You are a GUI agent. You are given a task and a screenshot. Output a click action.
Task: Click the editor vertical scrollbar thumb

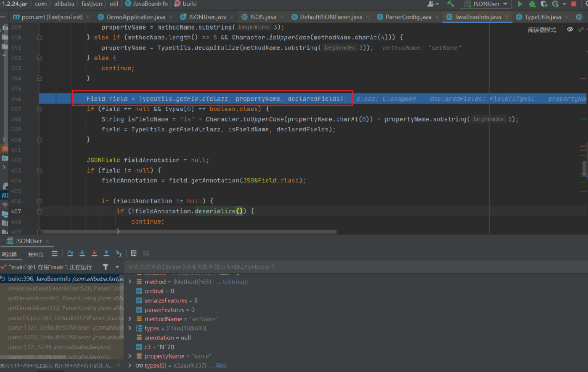click(584, 169)
